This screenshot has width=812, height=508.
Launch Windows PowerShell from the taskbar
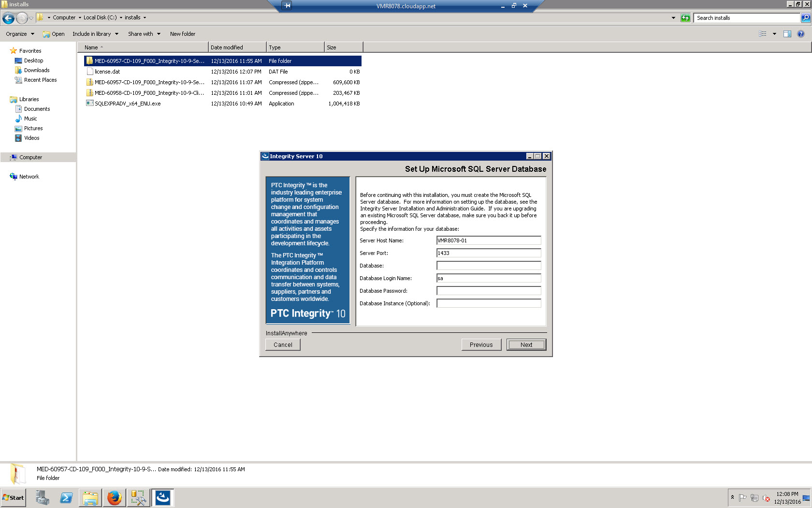click(66, 497)
